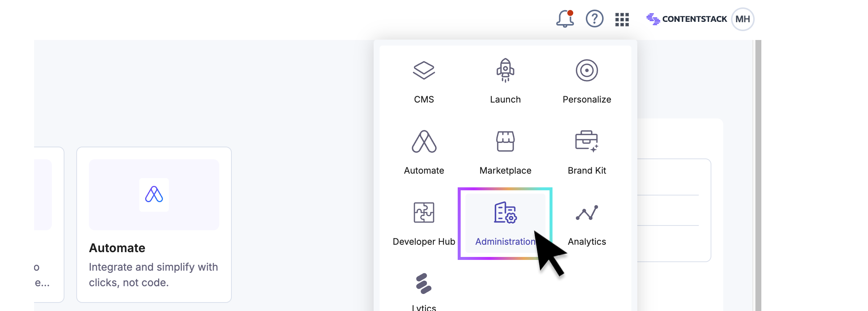The image size is (868, 311).
Task: Open Developer Hub app
Action: point(424,224)
